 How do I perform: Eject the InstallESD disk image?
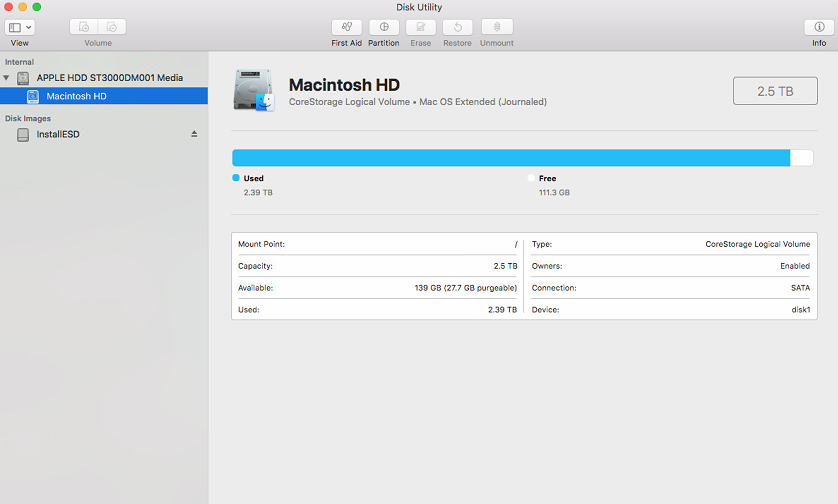(x=194, y=134)
